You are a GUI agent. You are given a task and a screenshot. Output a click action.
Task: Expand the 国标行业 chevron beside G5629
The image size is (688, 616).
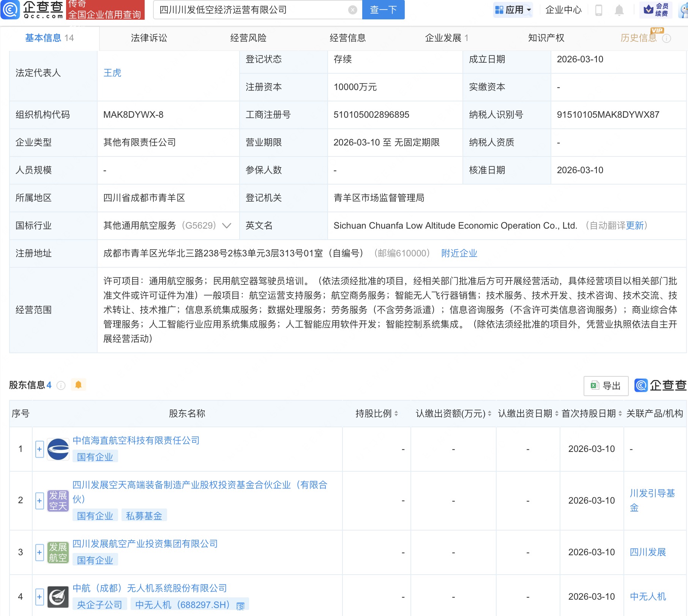pos(227,226)
